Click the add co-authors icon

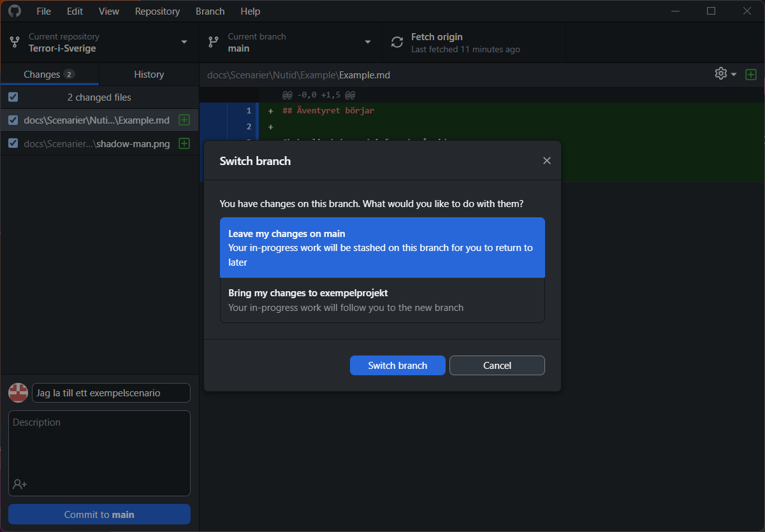pos(20,484)
